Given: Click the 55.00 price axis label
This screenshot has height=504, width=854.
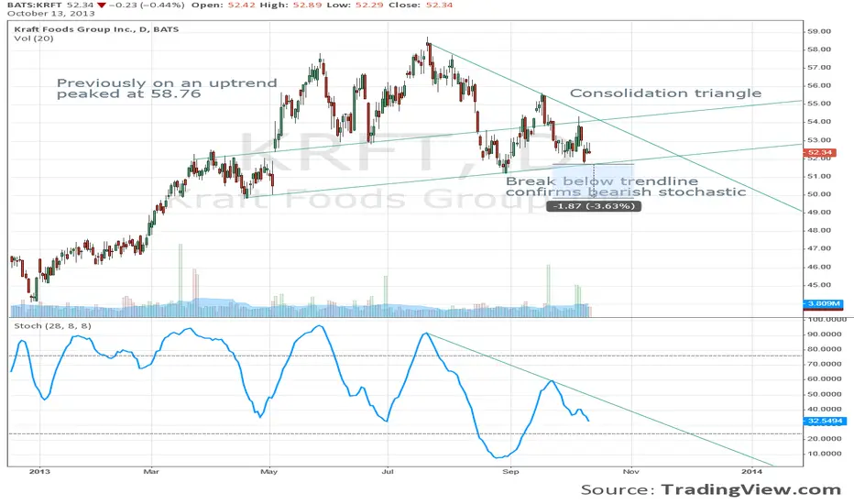Looking at the screenshot, I should [819, 104].
